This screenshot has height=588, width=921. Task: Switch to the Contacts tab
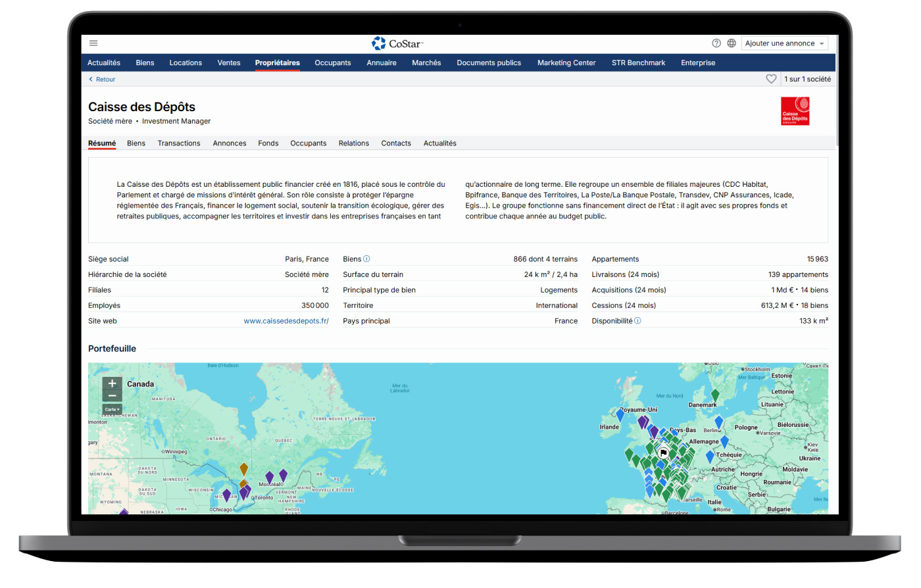pos(396,143)
